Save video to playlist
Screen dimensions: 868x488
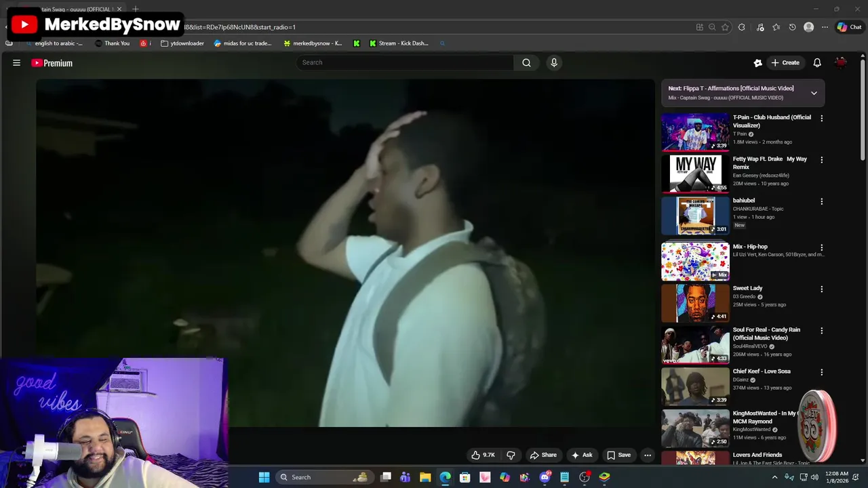click(x=618, y=455)
